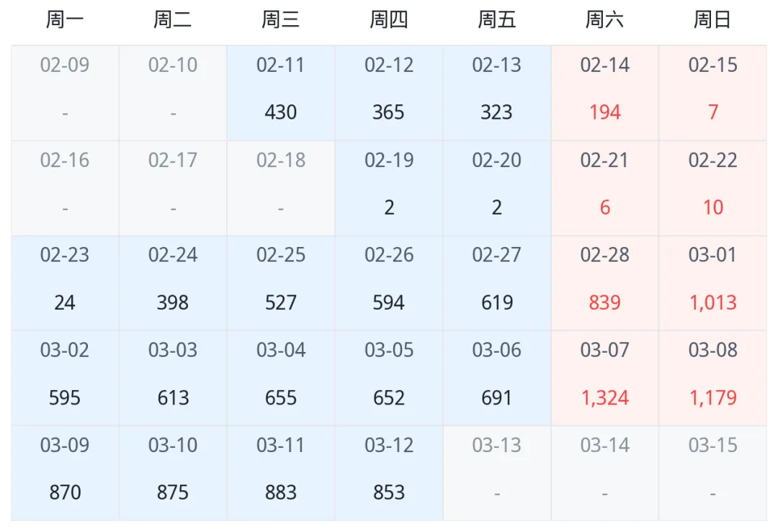Select the 03-01 cell with 1,013

[x=712, y=283]
